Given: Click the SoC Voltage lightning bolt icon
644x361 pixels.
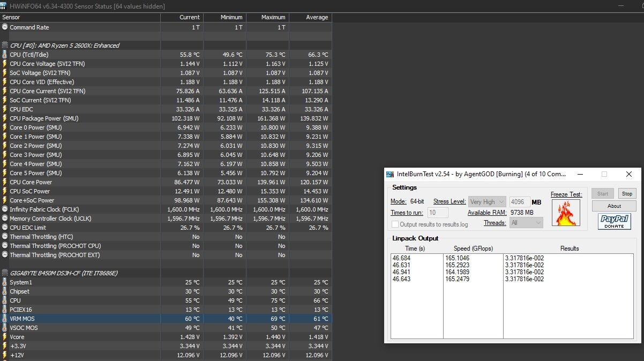Looking at the screenshot, I should 5,73.
